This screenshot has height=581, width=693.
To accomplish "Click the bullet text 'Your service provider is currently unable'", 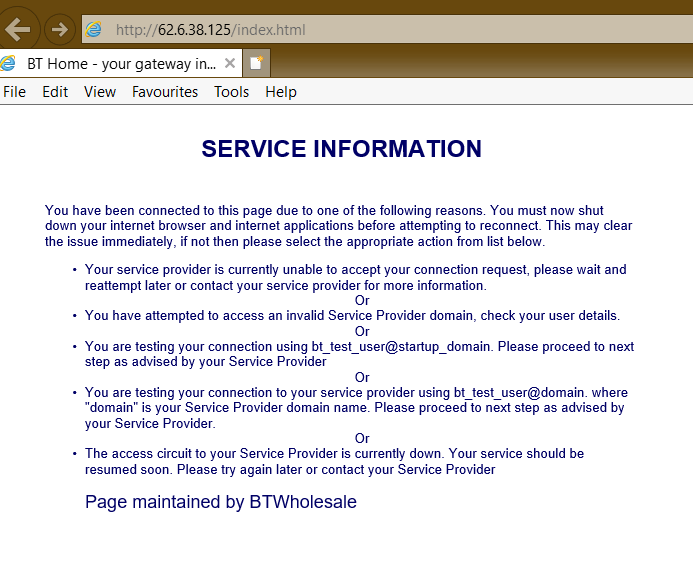I will (355, 277).
